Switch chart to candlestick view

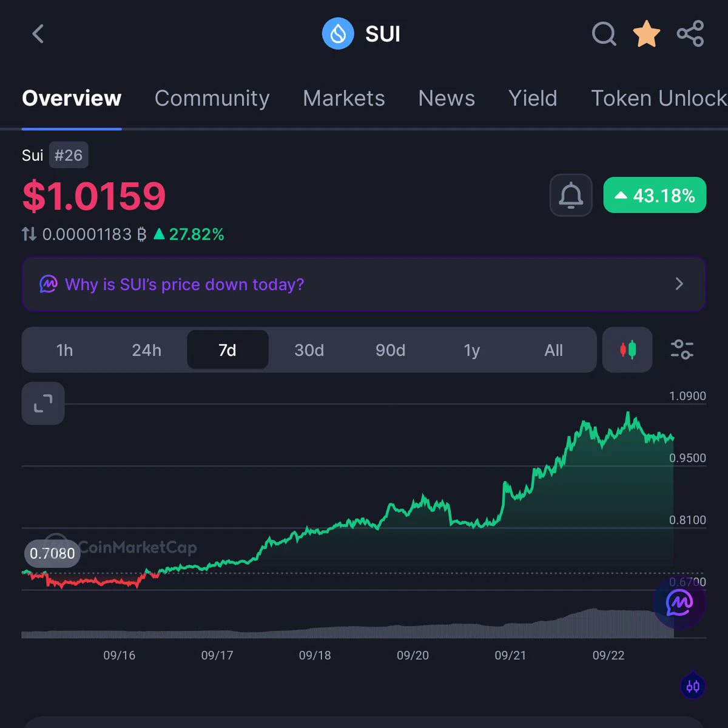point(627,350)
